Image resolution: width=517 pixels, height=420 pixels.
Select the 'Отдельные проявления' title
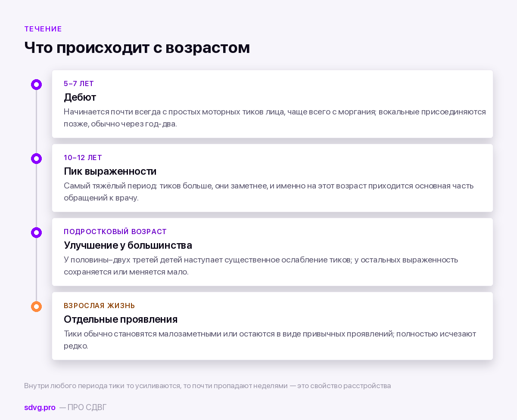point(121,319)
